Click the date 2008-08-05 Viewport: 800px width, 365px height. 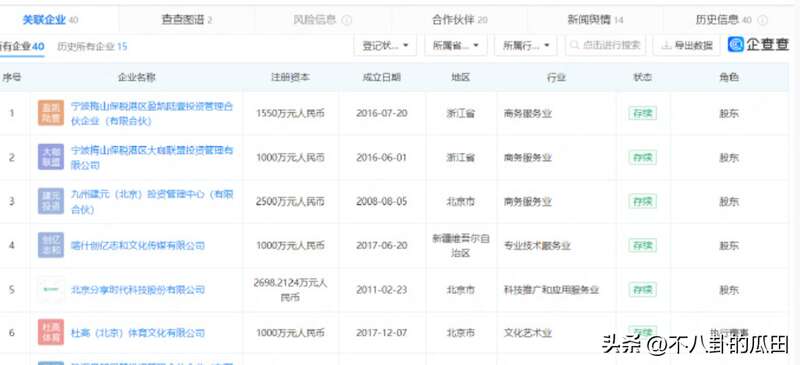(382, 202)
